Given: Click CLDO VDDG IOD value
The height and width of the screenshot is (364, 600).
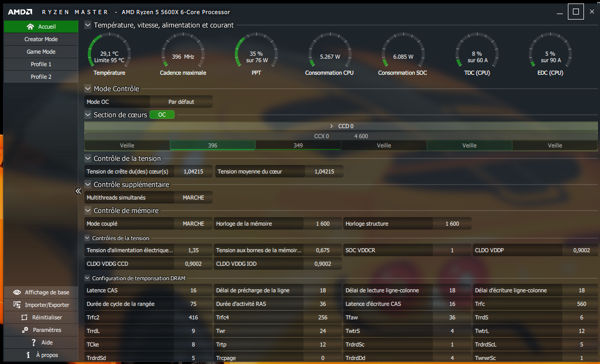Looking at the screenshot, I should pyautogui.click(x=323, y=263).
